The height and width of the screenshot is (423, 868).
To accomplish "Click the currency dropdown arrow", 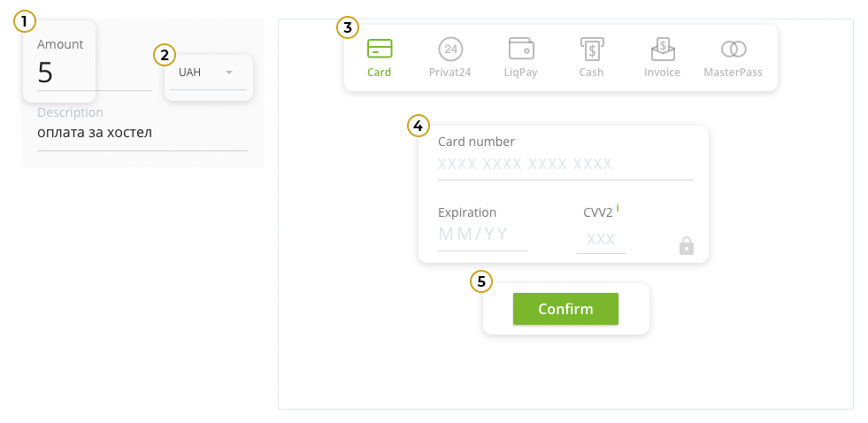I will pos(228,73).
